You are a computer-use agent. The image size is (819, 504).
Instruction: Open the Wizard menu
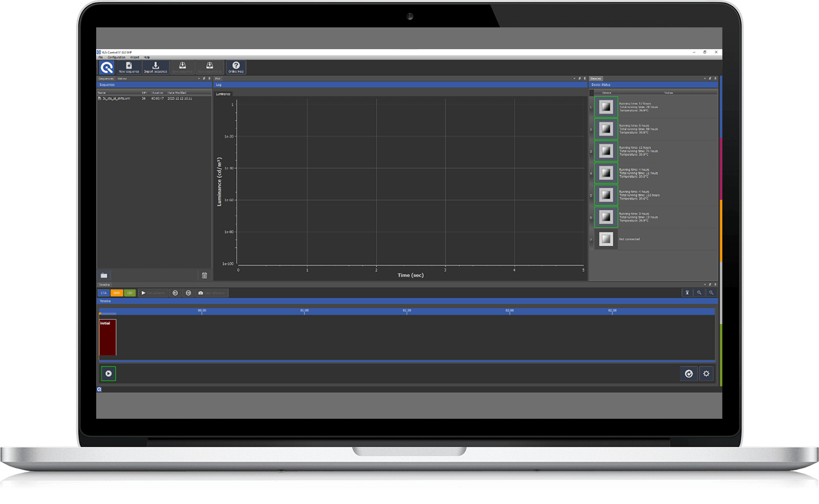[134, 57]
